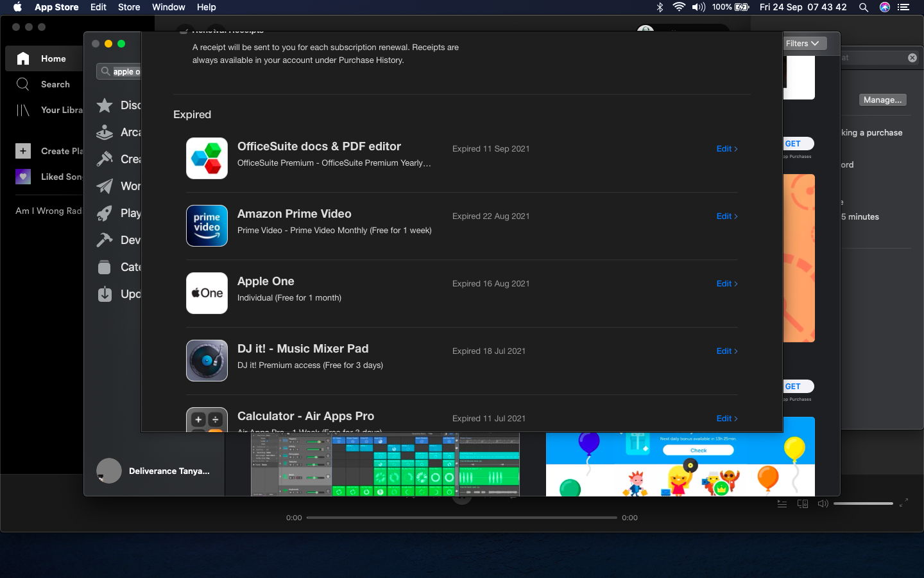Click the DJ it! turntable app icon
Image resolution: width=924 pixels, height=578 pixels.
(x=207, y=360)
